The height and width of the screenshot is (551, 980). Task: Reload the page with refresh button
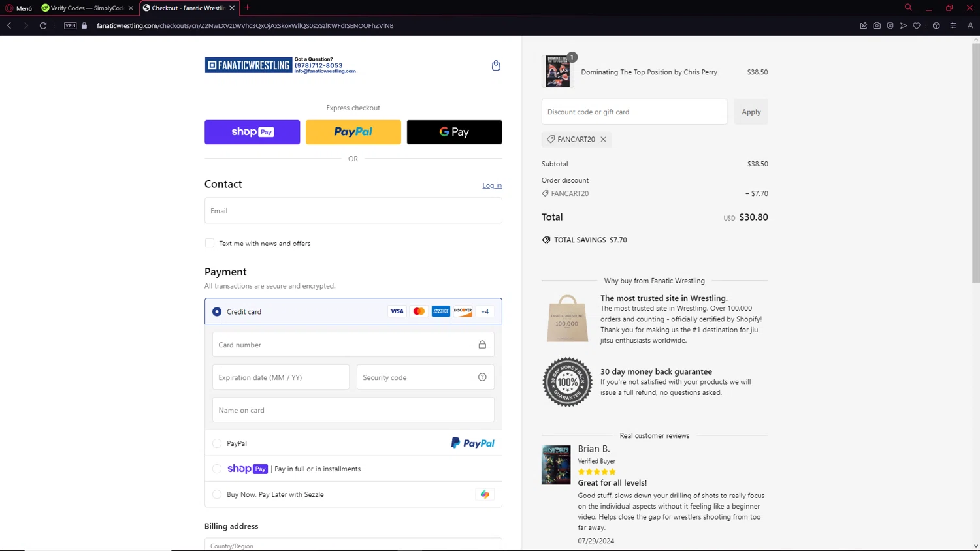(43, 25)
